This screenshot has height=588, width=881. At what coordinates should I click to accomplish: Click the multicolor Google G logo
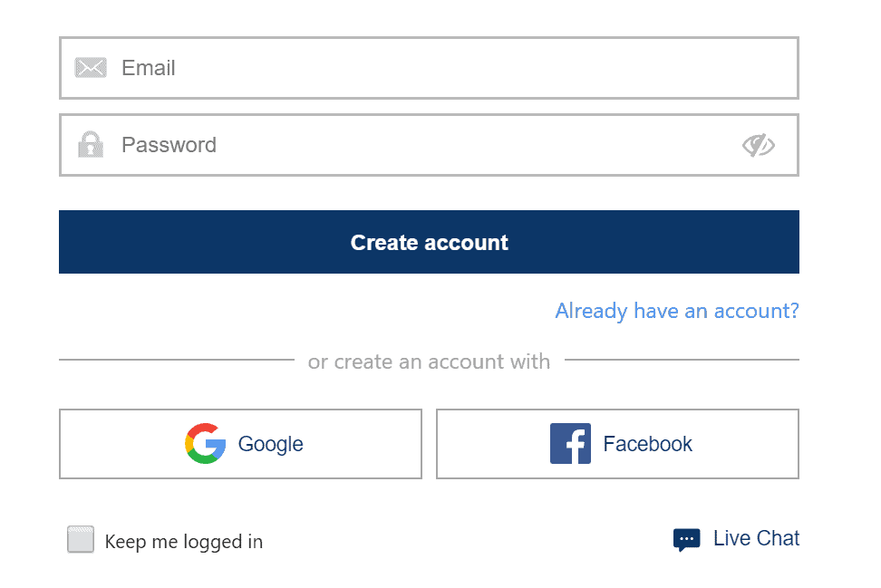click(x=206, y=444)
